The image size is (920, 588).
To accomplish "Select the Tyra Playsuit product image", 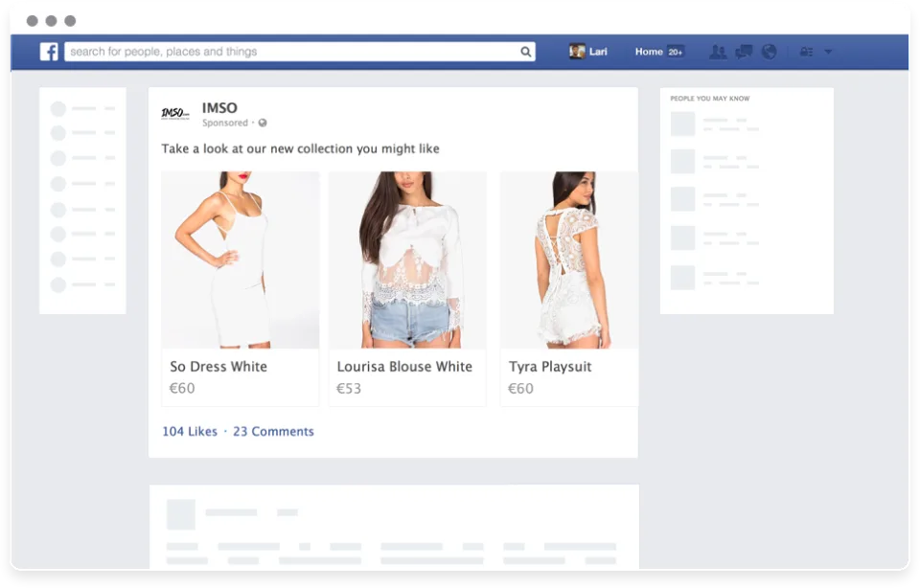I will [569, 260].
